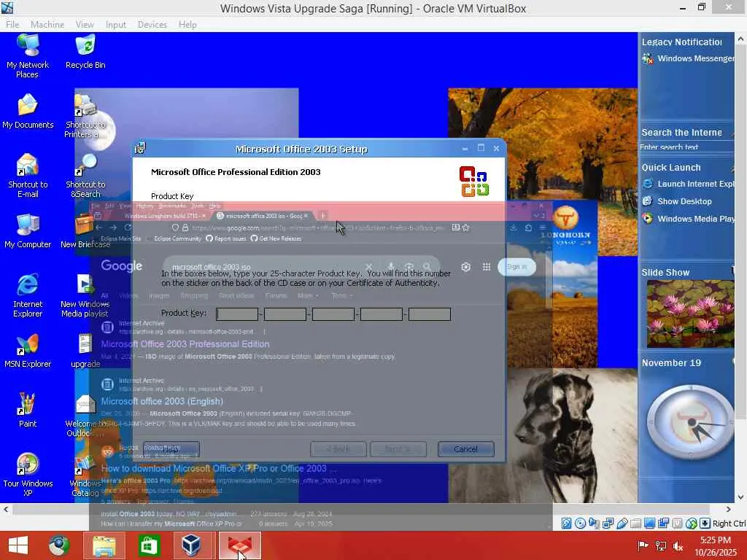Open the Google settings gear in browser
This screenshot has width=747, height=560.
coord(466,267)
